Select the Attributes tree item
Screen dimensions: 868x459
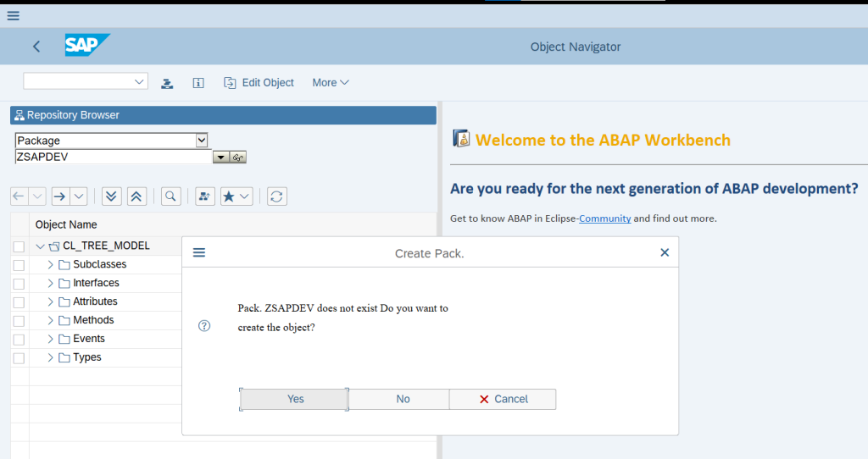[x=95, y=301]
